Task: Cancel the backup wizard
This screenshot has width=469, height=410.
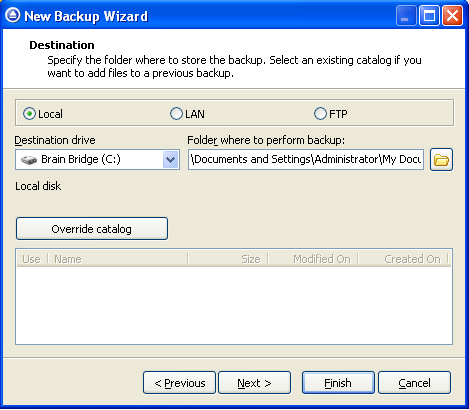Action: [414, 383]
